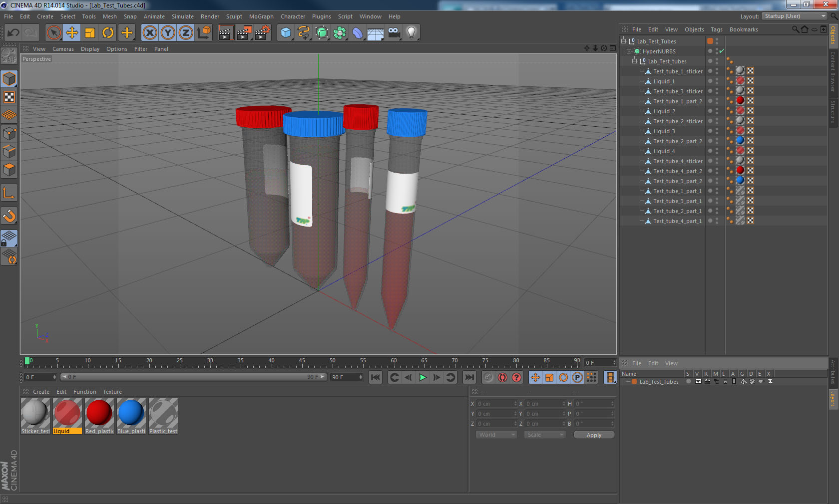839x504 pixels.
Task: Toggle snap magnet icon
Action: tap(9, 216)
